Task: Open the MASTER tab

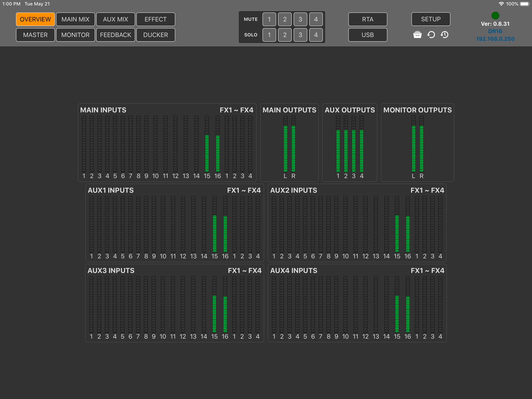Action: coord(35,35)
